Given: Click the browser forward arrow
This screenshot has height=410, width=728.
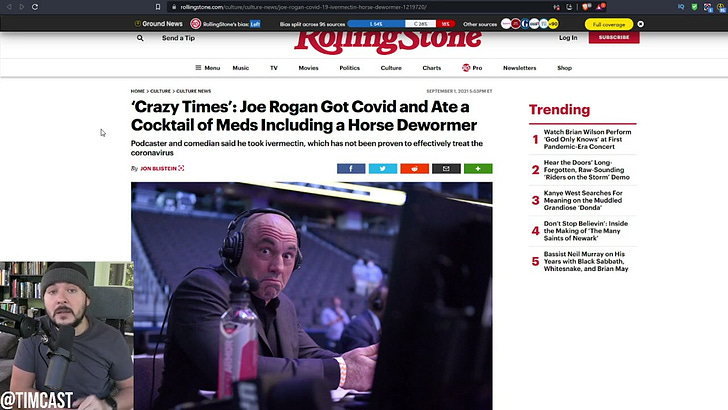Looking at the screenshot, I should click(x=21, y=7).
